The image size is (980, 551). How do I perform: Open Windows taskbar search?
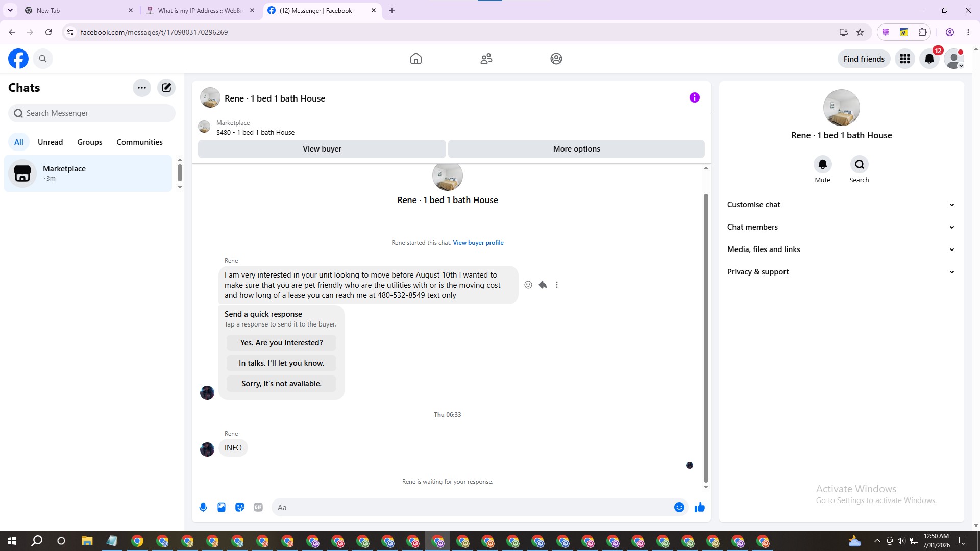click(37, 541)
